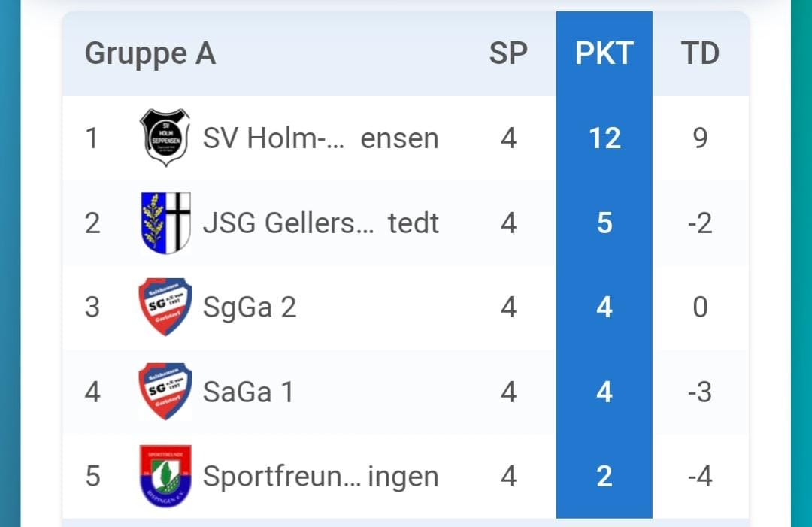Open the SaGa 1 team link
Viewport: 812px width, 527px height.
(x=248, y=392)
